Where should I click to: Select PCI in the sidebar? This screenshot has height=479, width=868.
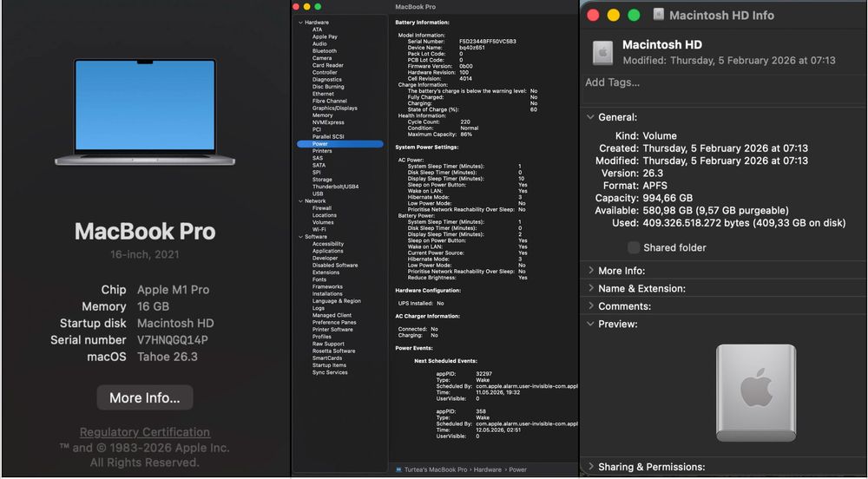point(316,129)
